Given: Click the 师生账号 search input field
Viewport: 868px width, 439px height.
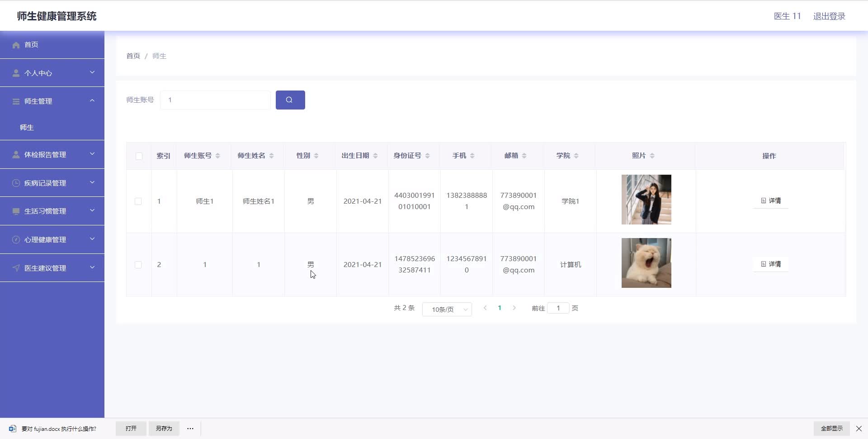Looking at the screenshot, I should (x=215, y=100).
